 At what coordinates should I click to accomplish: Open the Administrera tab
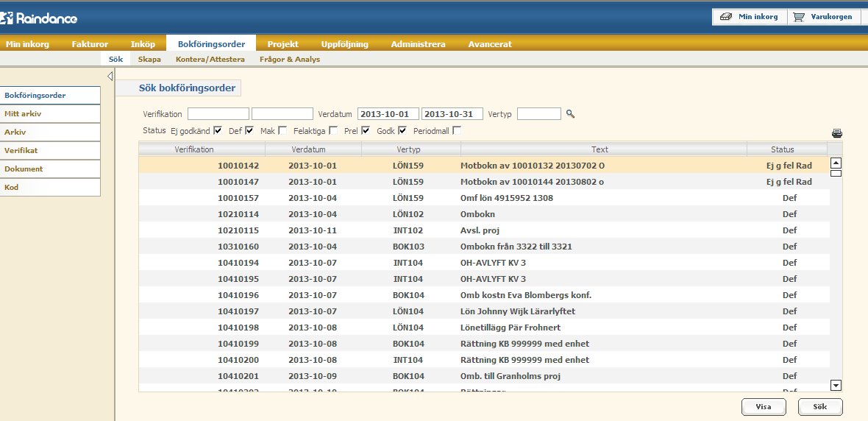click(418, 43)
